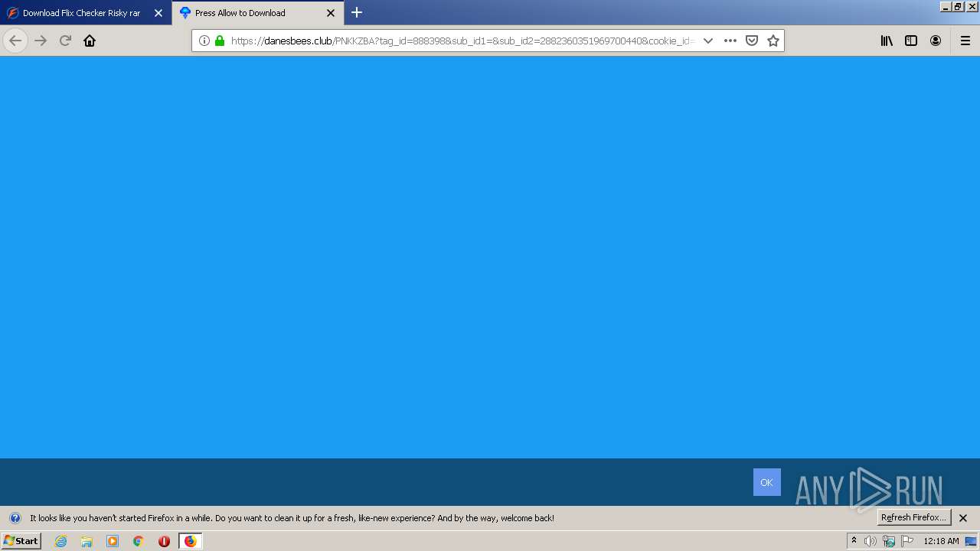Open the Firefox home page
This screenshot has width=980, height=551.
[x=90, y=41]
